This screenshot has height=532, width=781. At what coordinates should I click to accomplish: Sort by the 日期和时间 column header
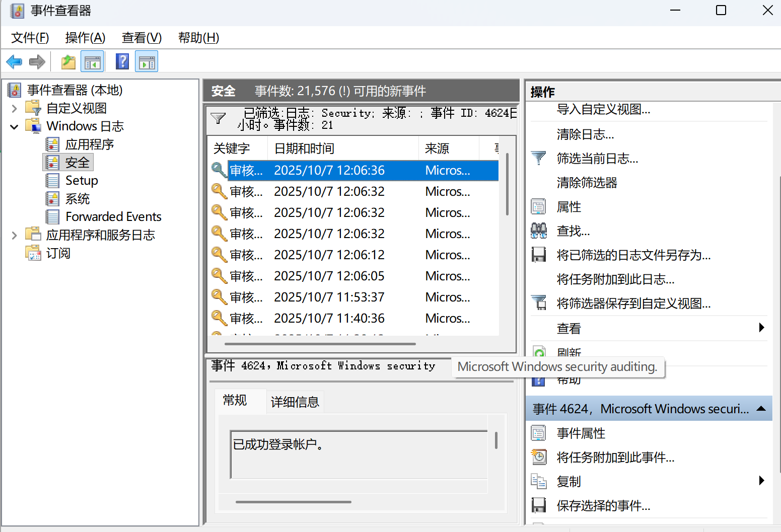tap(343, 148)
